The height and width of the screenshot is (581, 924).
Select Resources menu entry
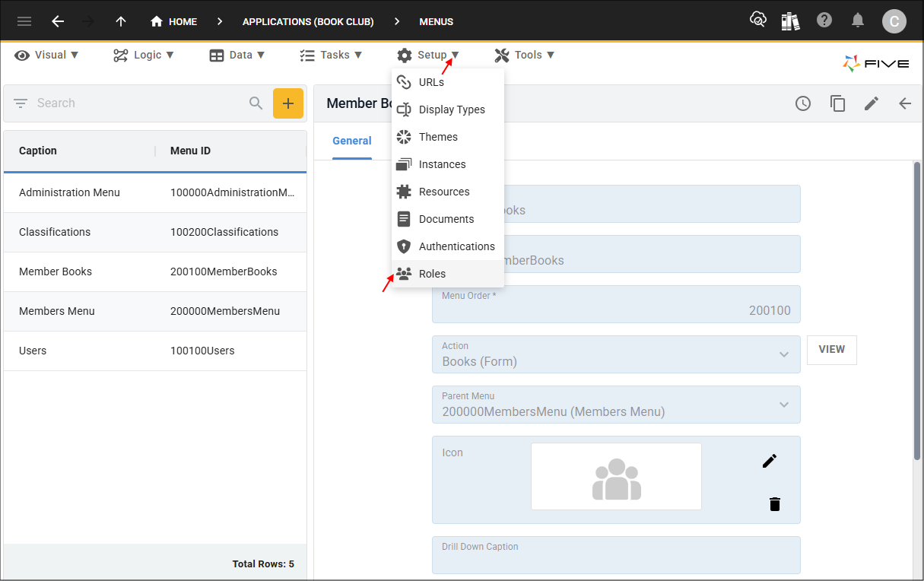[448, 192]
